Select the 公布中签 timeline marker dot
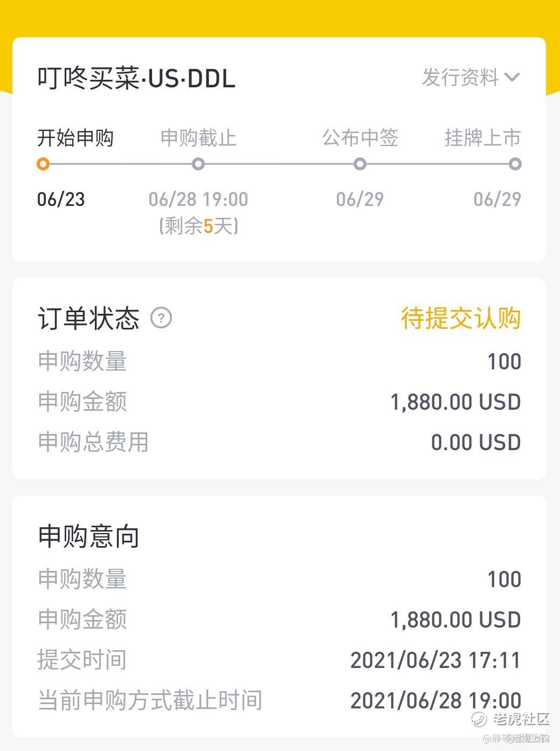Image resolution: width=560 pixels, height=751 pixels. coord(360,164)
